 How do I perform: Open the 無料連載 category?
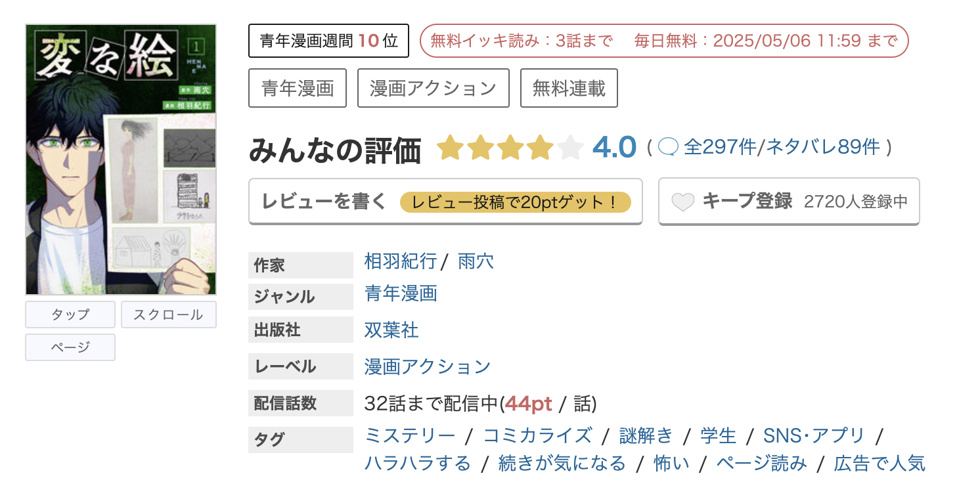tap(569, 87)
